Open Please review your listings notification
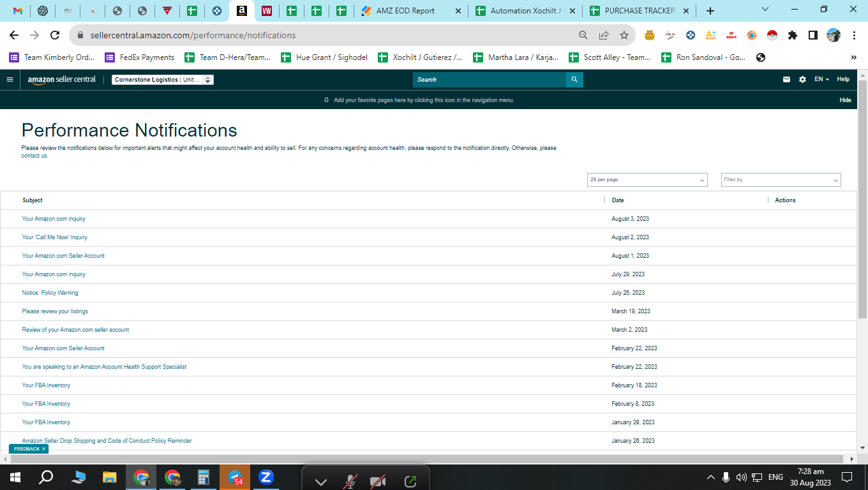This screenshot has width=868, height=490. pos(55,311)
